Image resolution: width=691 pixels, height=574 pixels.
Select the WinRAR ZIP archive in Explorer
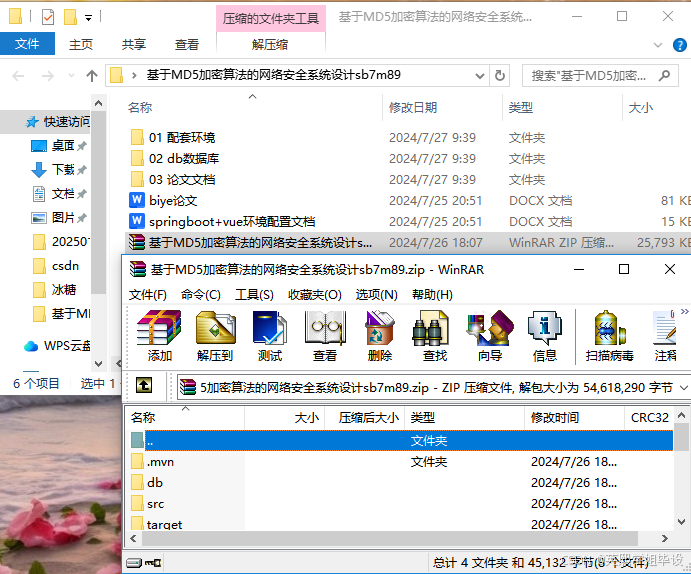(x=408, y=242)
